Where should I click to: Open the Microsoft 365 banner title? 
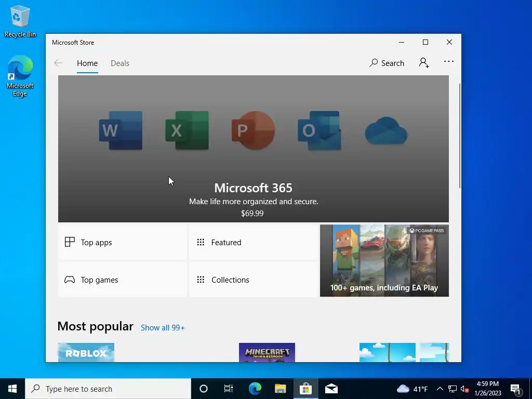pyautogui.click(x=253, y=188)
